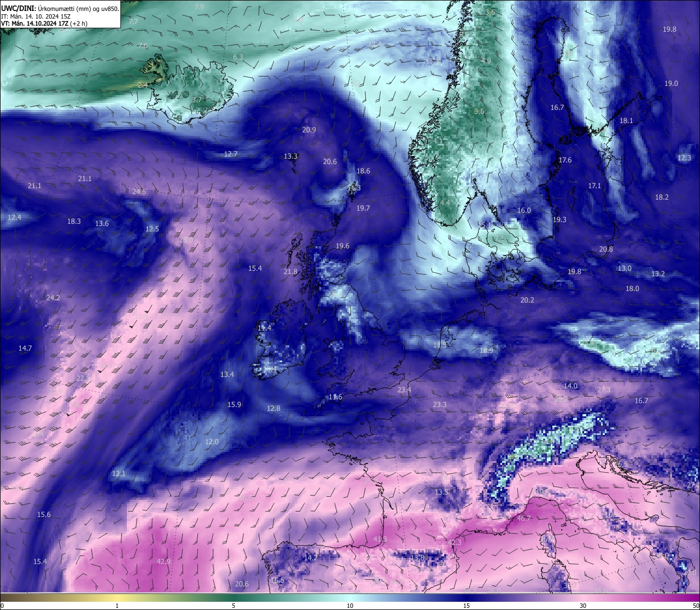Click the map value 18.6

(x=363, y=171)
